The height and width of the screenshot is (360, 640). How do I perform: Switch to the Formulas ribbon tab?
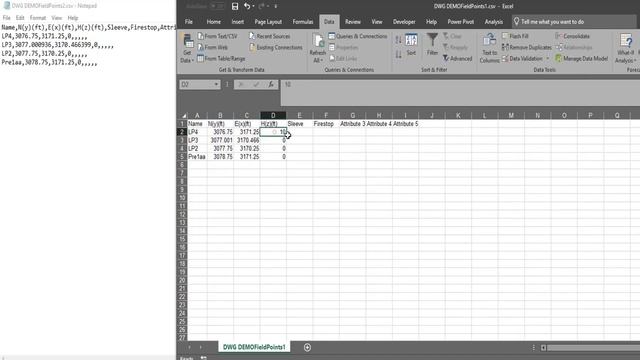(x=303, y=22)
